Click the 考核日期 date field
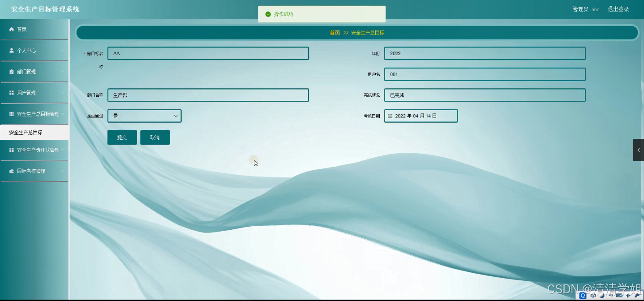This screenshot has width=644, height=301. coord(421,116)
